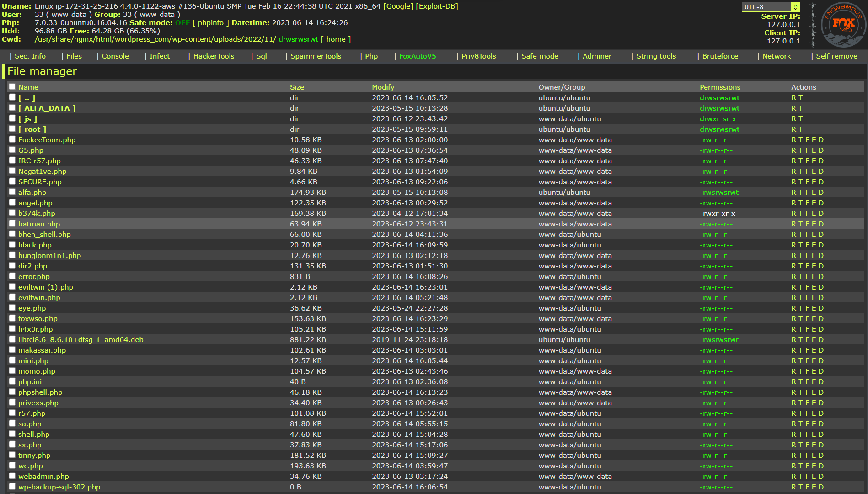The image size is (868, 494).
Task: Click the E action for error.php
Action: 814,277
